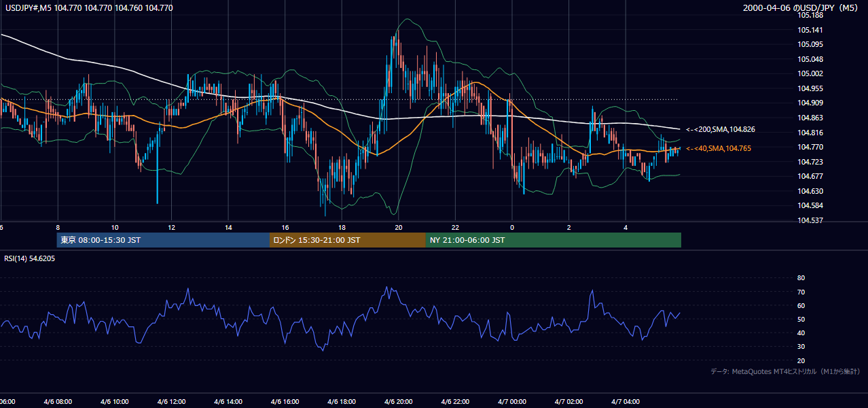Click price scale value 104.723
Viewport: 868px width, 408px height.
[x=810, y=162]
